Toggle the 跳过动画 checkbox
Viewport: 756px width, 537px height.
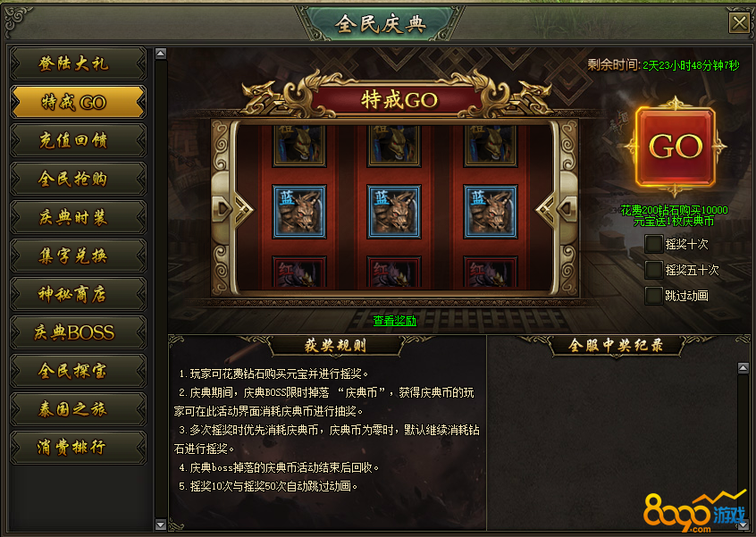(653, 296)
